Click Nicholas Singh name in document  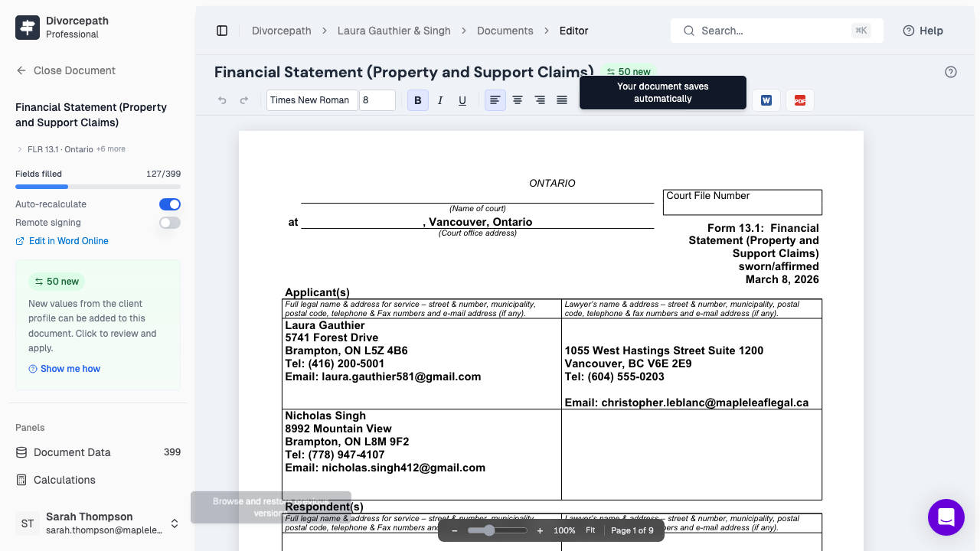pyautogui.click(x=325, y=416)
